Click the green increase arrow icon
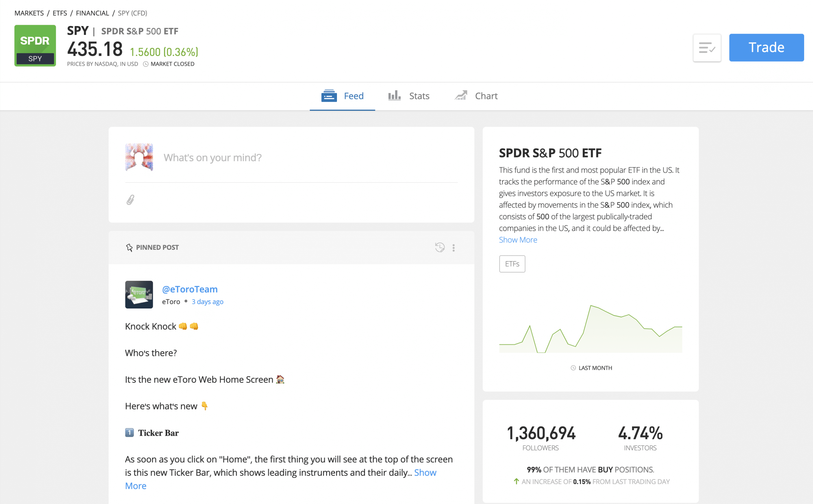Viewport: 813px width, 504px height. pyautogui.click(x=516, y=481)
